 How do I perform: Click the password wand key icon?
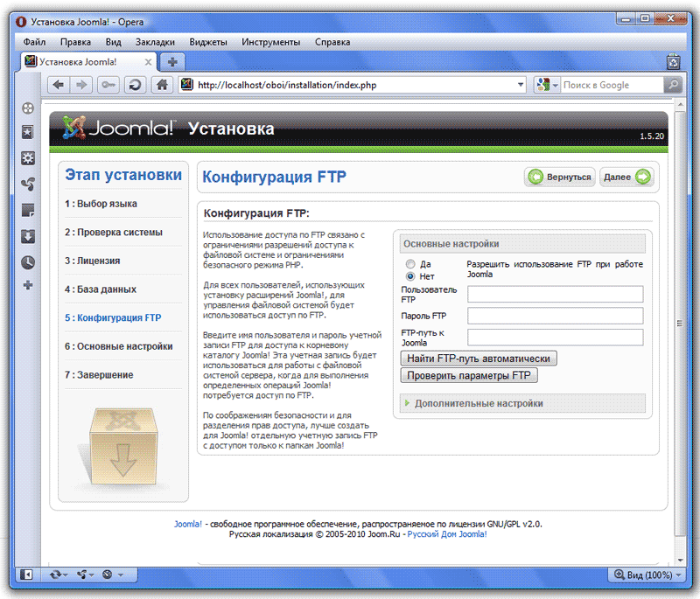(108, 85)
